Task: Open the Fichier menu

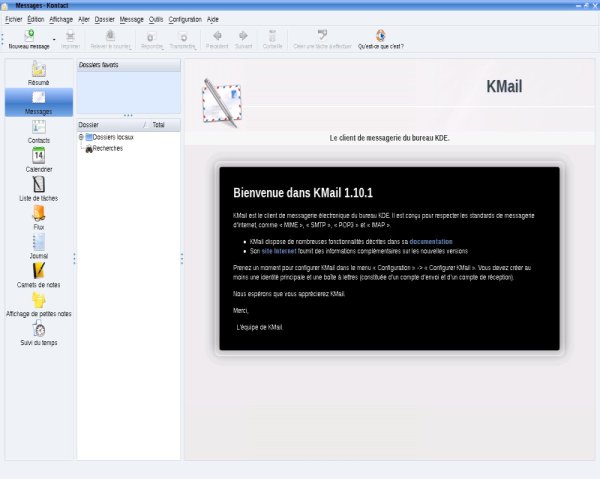Action: click(x=13, y=19)
